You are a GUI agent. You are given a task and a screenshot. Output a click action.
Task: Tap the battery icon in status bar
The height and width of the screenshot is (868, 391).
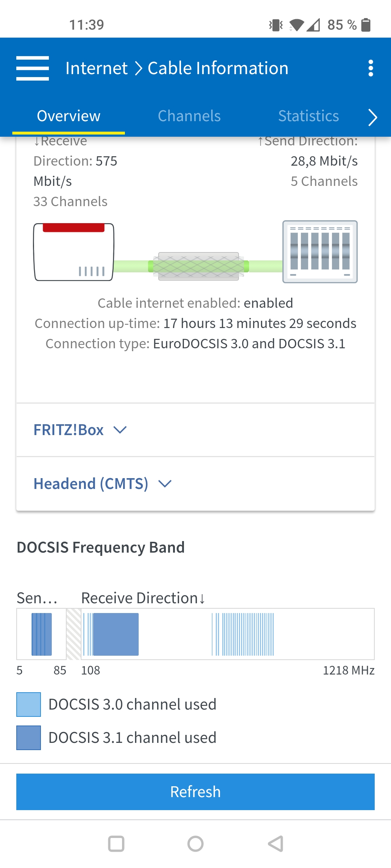tap(366, 25)
